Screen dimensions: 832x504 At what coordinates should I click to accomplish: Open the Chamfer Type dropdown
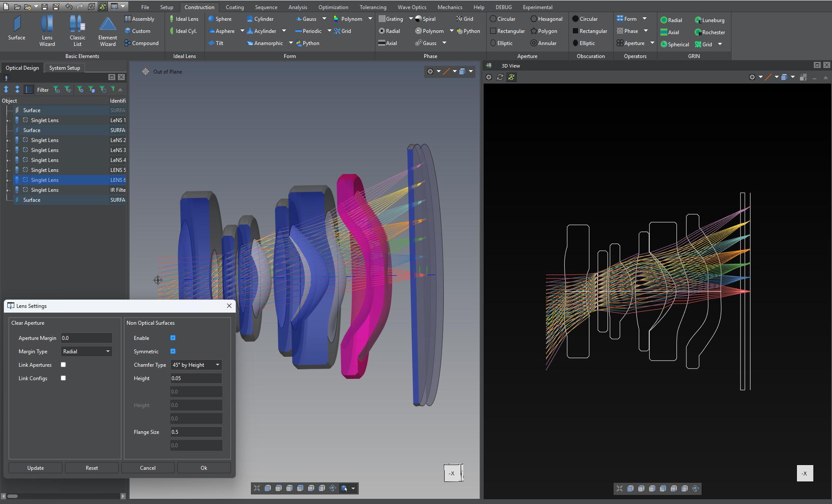196,365
